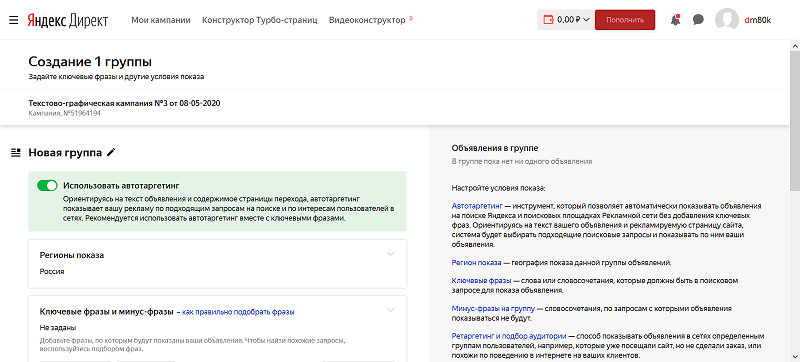Expand Ключевые фразы и минус-фразы section
Screen dimensions: 800x362
click(391, 310)
